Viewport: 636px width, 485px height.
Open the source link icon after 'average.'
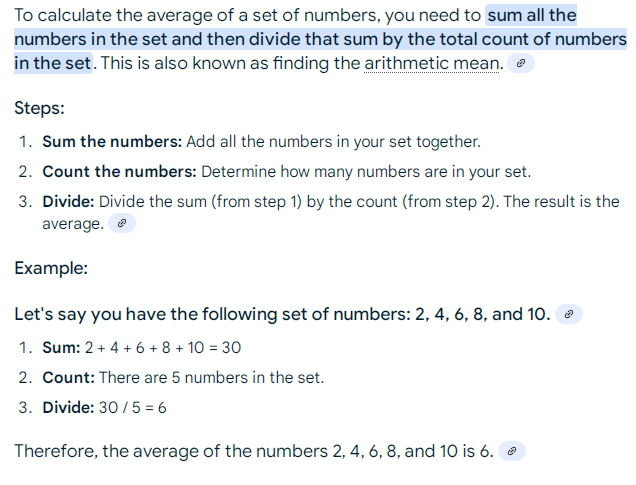coord(122,223)
